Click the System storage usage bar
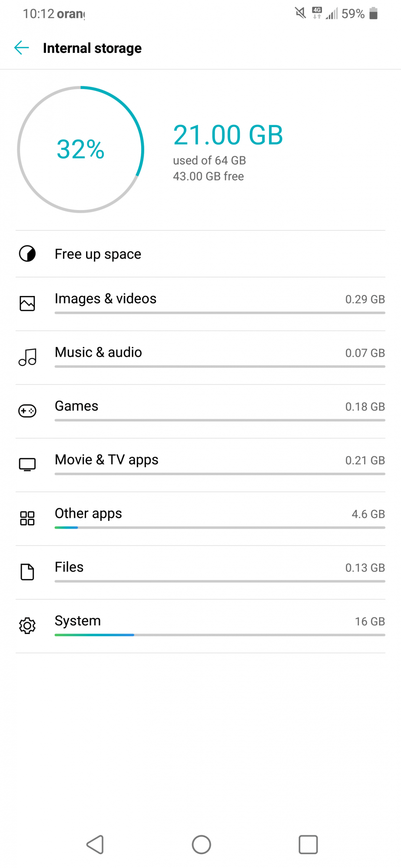 [x=220, y=635]
